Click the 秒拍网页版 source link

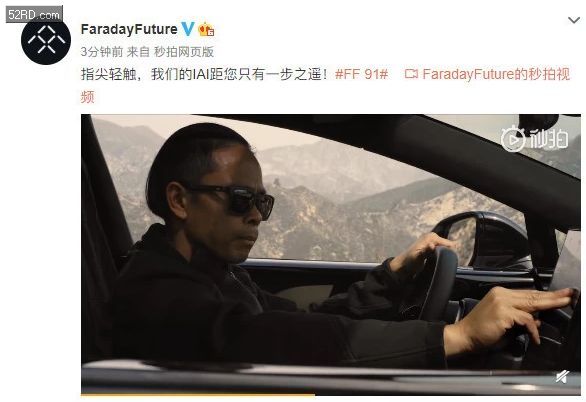coord(184,52)
